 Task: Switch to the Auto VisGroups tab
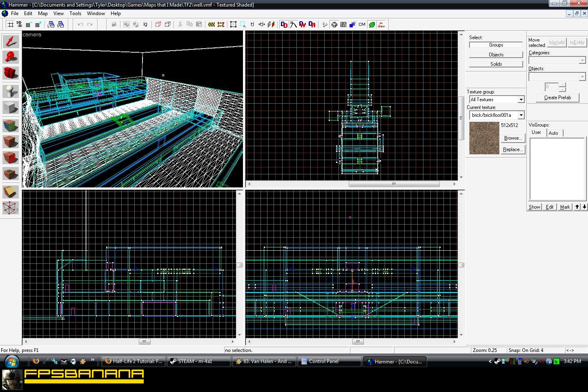[x=553, y=133]
